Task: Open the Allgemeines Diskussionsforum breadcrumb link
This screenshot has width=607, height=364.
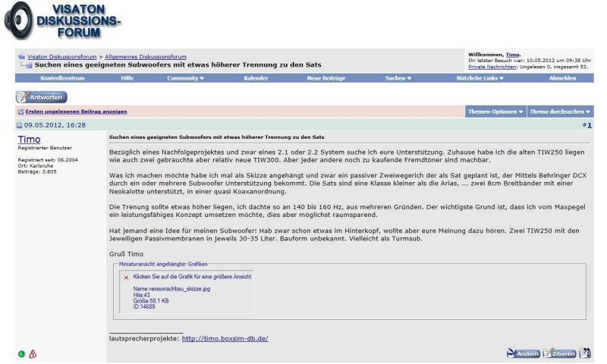Action: pos(146,57)
